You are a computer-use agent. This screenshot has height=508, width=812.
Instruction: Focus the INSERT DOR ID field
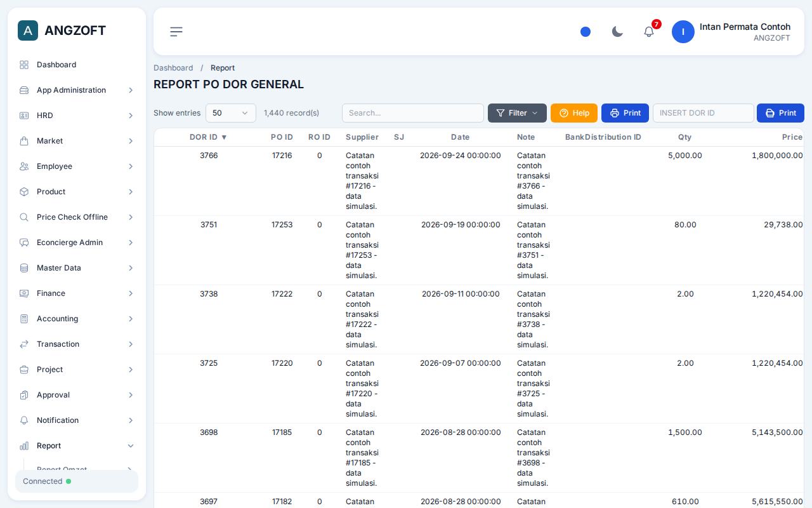tap(704, 113)
